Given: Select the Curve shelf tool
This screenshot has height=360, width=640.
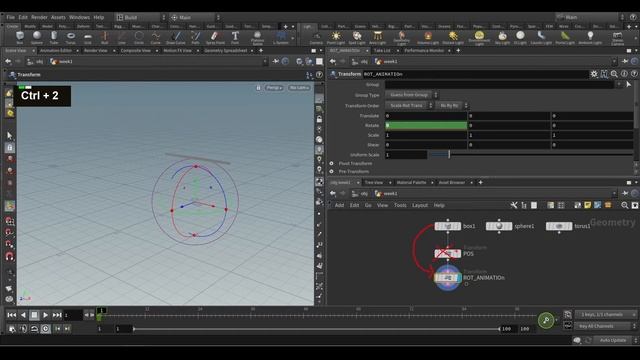Looking at the screenshot, I should pyautogui.click(x=156, y=38).
